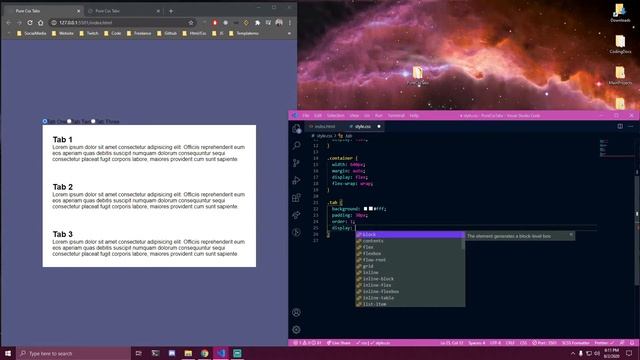Click the #fff color swatch on line 22
Image resolution: width=640 pixels, height=360 pixels.
click(371, 209)
